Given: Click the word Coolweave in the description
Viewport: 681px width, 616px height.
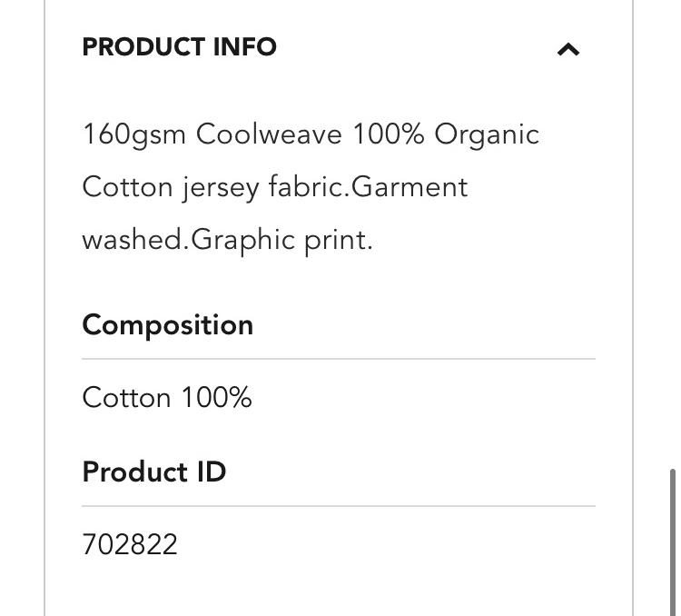Looking at the screenshot, I should [269, 134].
